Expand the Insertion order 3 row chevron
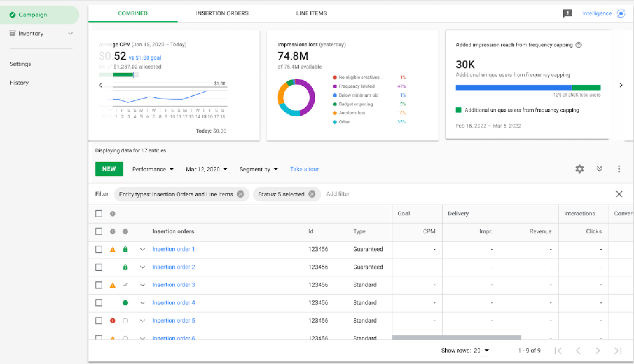Image resolution: width=634 pixels, height=364 pixels. pyautogui.click(x=143, y=285)
